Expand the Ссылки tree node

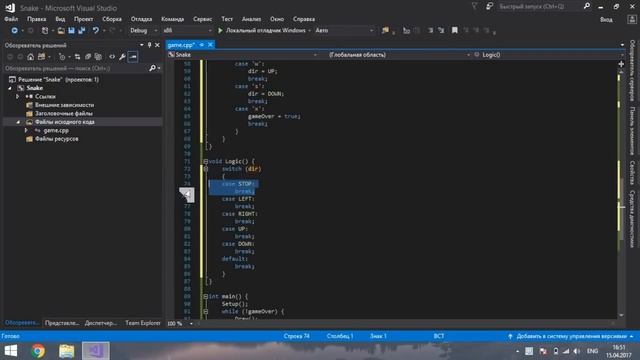tap(18, 97)
